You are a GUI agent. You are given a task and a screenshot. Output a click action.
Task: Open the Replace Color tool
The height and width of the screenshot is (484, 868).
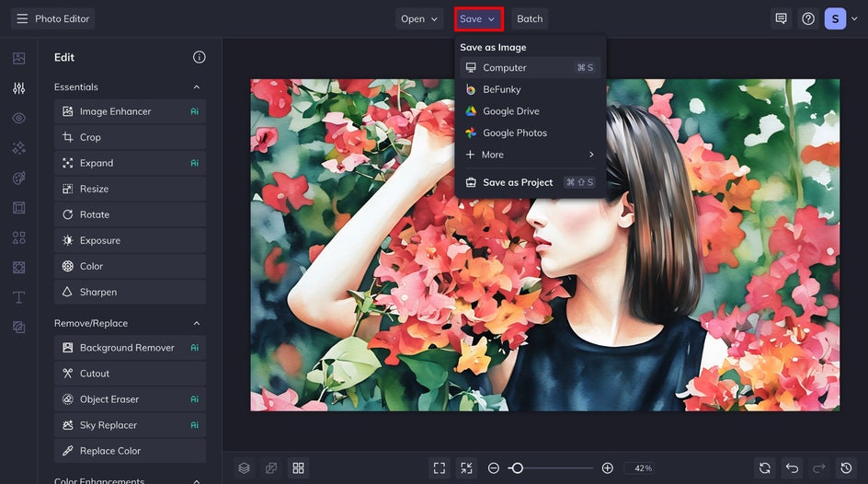pyautogui.click(x=130, y=451)
